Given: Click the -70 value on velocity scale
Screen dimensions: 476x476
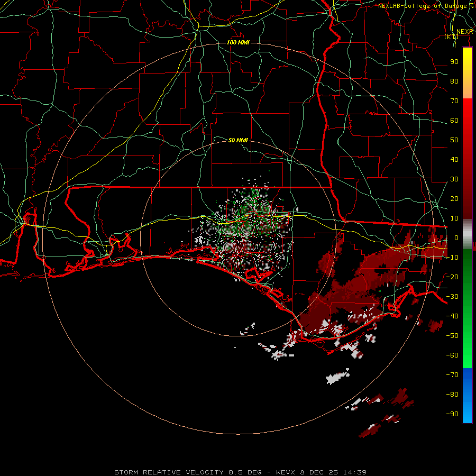Looking at the screenshot, I should coord(452,375).
